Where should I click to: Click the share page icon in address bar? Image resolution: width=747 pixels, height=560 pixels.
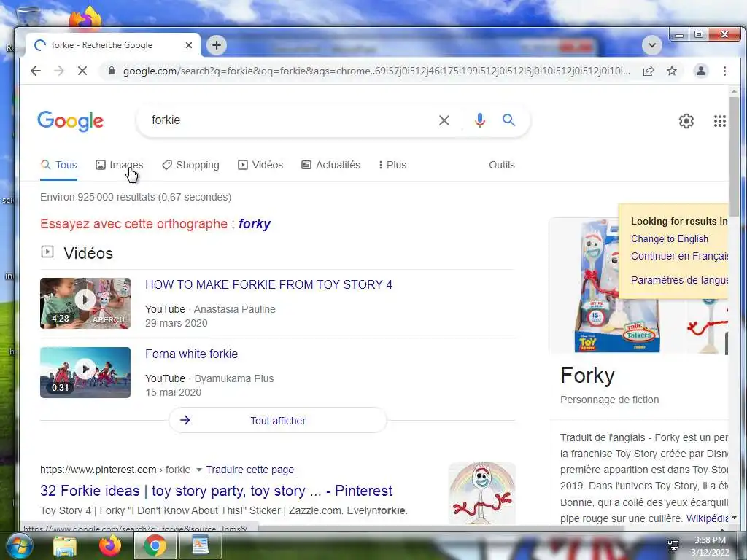coord(648,71)
